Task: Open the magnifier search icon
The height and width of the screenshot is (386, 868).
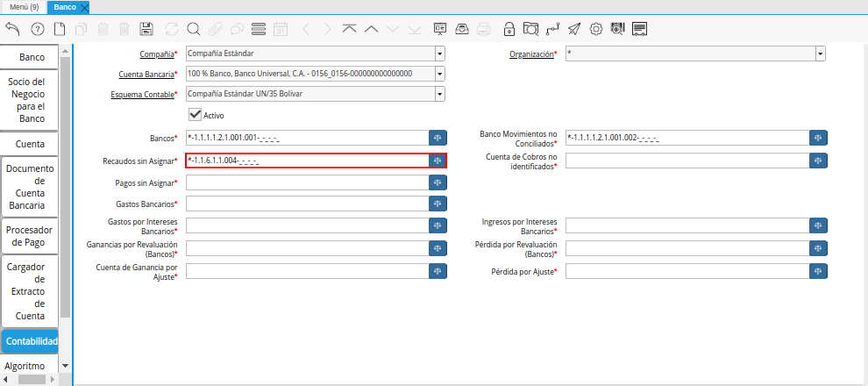Action: (193, 29)
